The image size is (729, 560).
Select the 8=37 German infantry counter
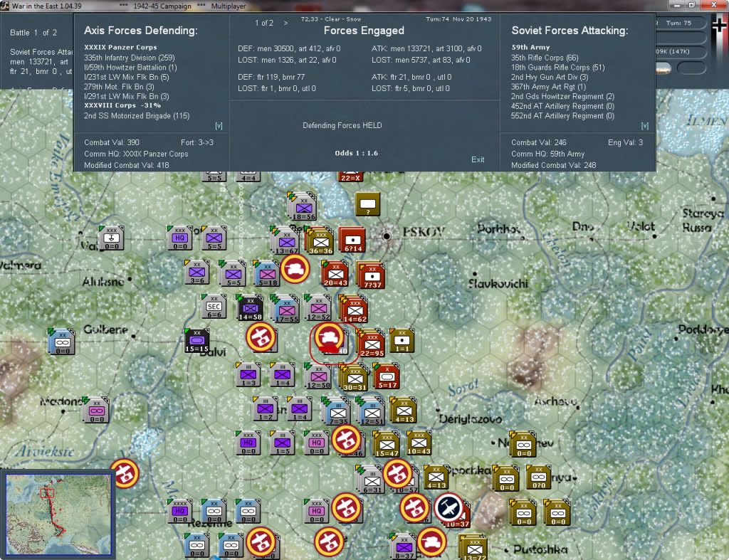click(404, 546)
